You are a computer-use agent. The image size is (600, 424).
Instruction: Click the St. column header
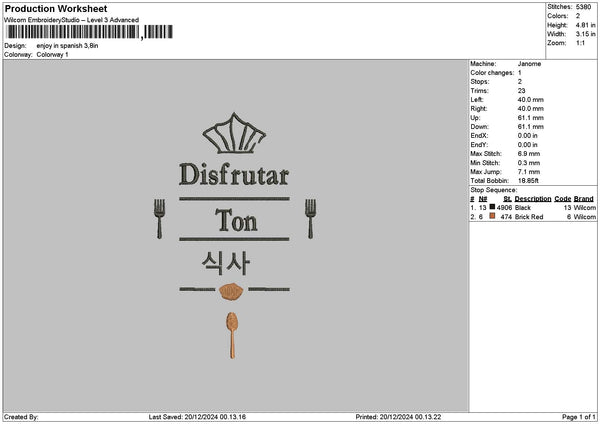pyautogui.click(x=507, y=199)
